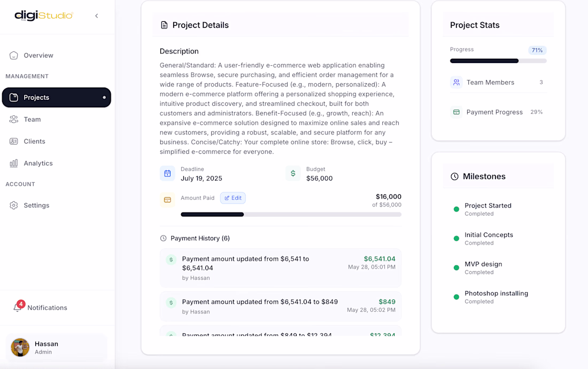Click the Deadline calendar icon

click(167, 174)
